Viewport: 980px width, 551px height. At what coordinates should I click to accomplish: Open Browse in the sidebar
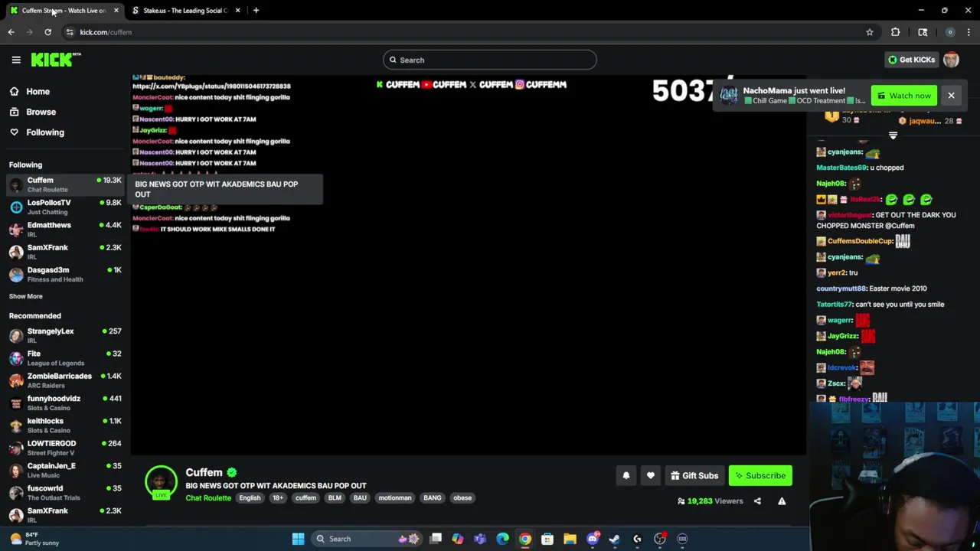tap(41, 112)
